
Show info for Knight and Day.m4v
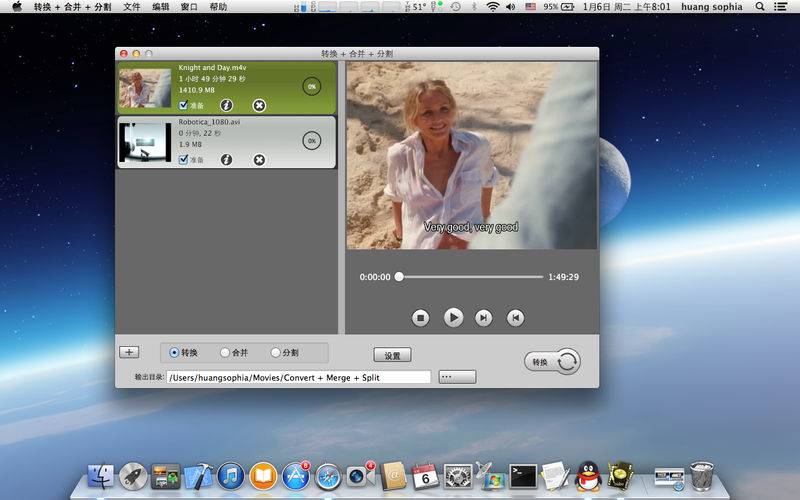point(227,105)
